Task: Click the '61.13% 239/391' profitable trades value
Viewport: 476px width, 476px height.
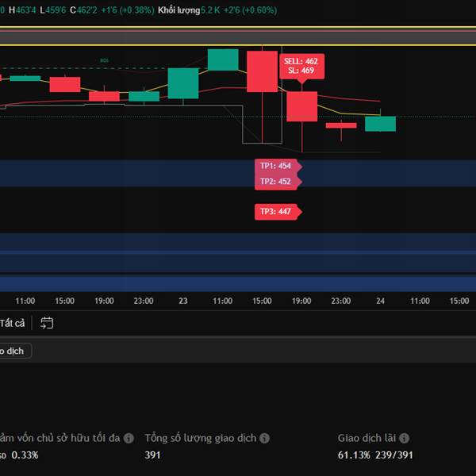Action: click(x=375, y=455)
